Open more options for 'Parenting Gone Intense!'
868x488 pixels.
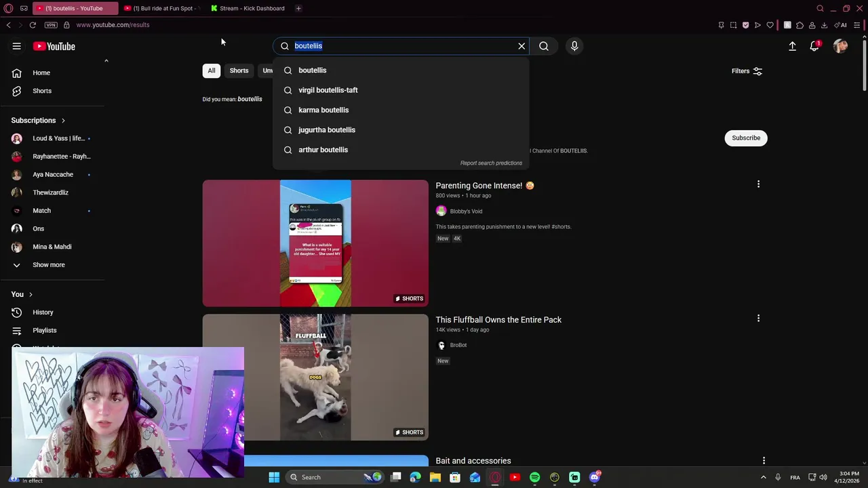(x=758, y=184)
